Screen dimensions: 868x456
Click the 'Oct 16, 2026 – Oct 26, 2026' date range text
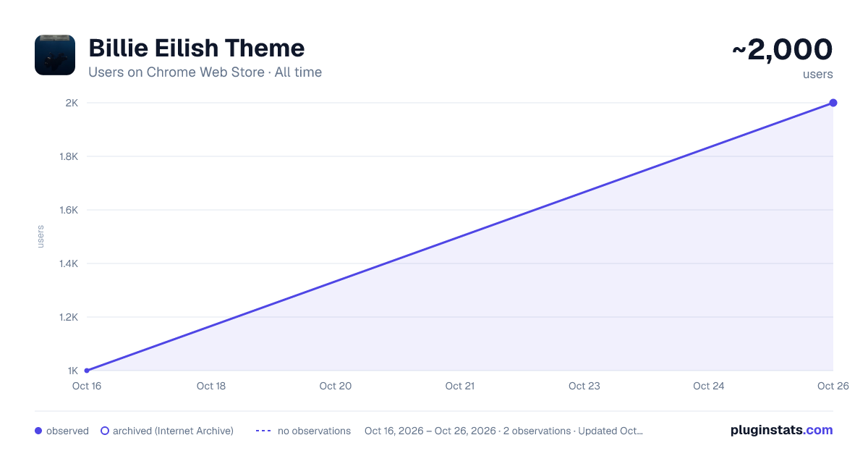(x=430, y=431)
